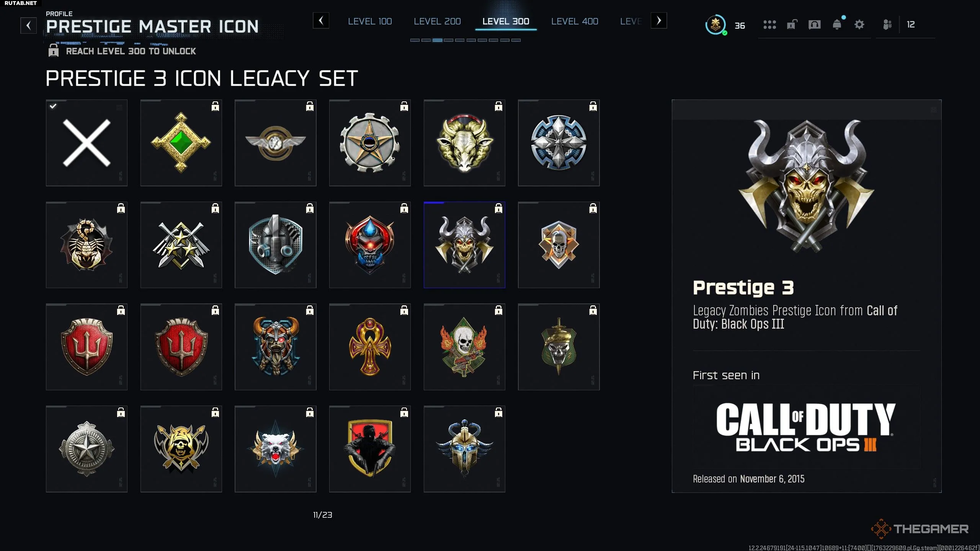The height and width of the screenshot is (551, 980).
Task: Choose the white bear head icon
Action: coord(276,449)
